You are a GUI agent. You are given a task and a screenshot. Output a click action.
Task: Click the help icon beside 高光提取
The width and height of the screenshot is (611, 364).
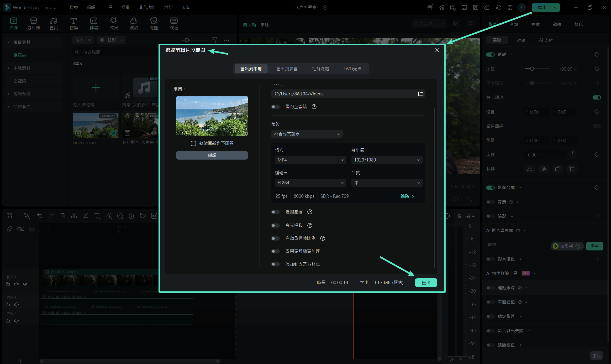[x=310, y=225]
